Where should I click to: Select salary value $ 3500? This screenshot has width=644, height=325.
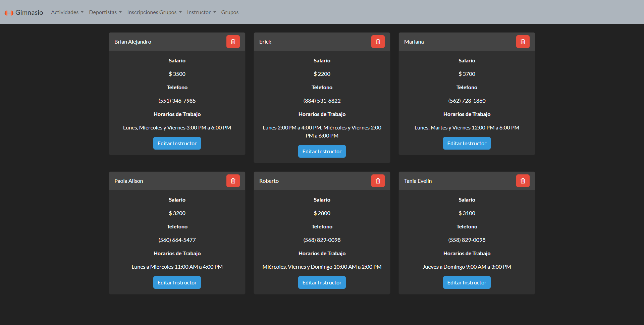177,74
